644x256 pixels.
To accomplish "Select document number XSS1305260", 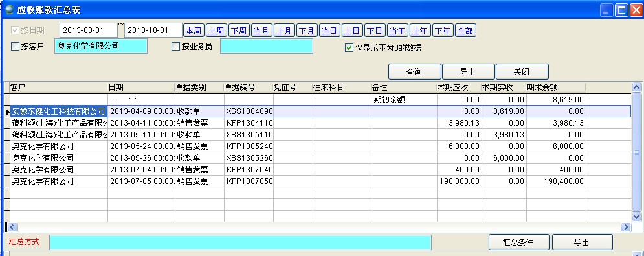I will point(249,157).
